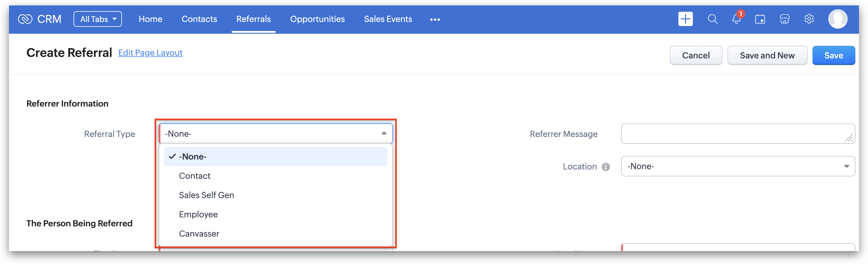Select the Canvasser option
The image size is (868, 264).
199,234
